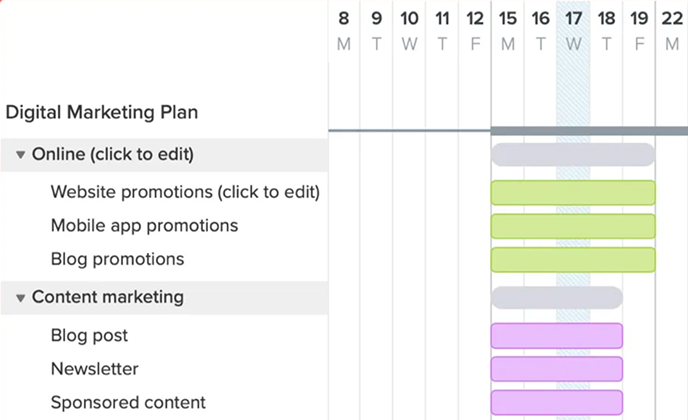Screen dimensions: 688x420
Task: Select the Blog promotions task name
Action: coord(117,259)
